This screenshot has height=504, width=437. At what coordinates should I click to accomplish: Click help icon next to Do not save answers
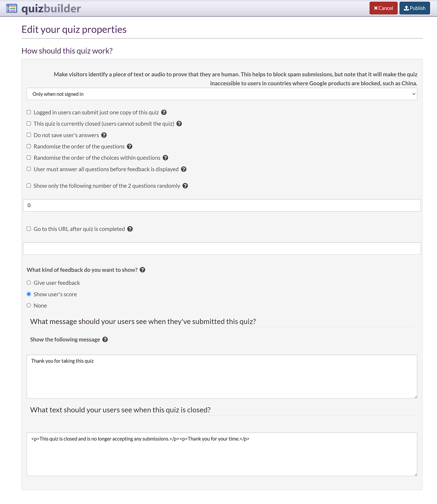104,135
